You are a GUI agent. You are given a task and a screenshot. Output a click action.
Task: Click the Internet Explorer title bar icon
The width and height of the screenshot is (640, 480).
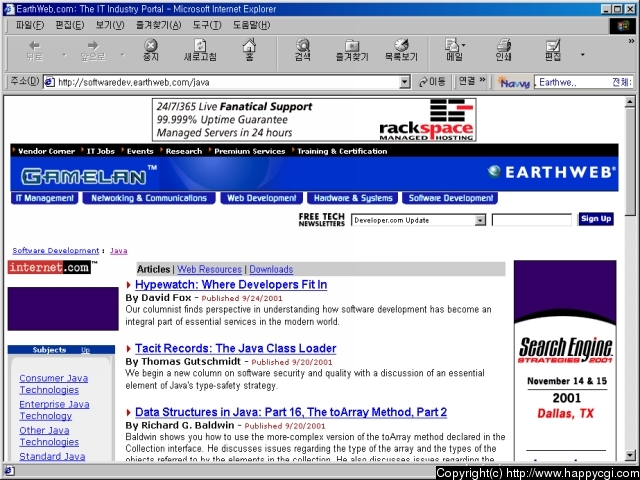pos(9,9)
